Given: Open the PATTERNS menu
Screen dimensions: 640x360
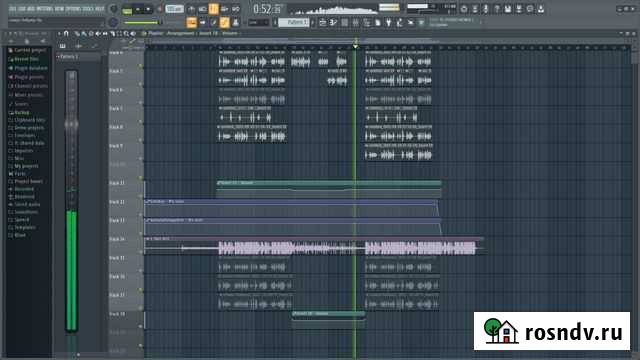Looking at the screenshot, I should tap(45, 9).
